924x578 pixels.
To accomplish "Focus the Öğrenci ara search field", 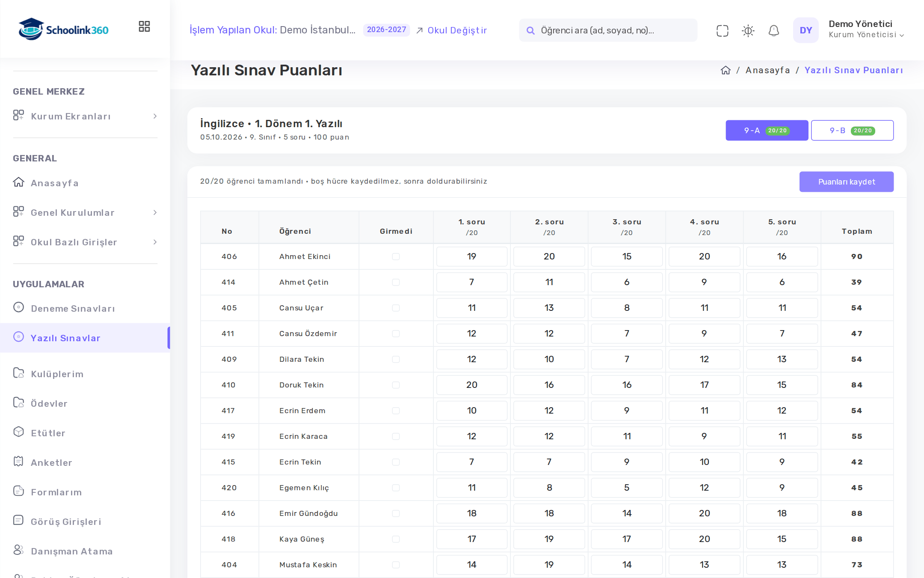I will click(608, 30).
